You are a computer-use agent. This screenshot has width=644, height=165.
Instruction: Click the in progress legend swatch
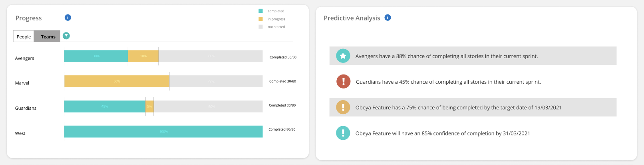click(260, 19)
